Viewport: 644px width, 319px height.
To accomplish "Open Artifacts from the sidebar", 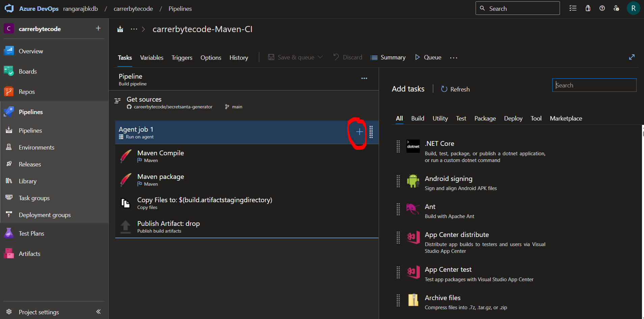I will tap(29, 254).
